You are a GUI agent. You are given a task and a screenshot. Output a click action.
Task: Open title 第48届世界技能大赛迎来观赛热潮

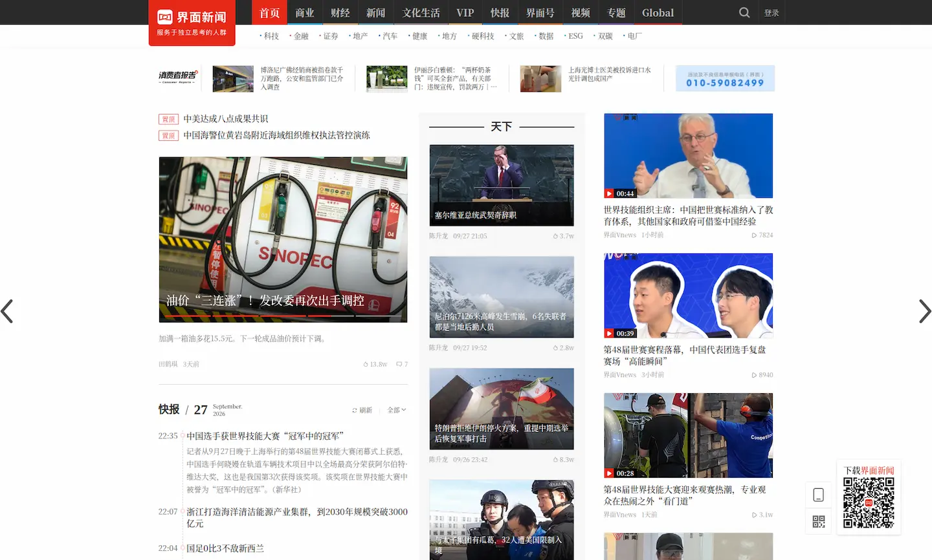point(685,495)
